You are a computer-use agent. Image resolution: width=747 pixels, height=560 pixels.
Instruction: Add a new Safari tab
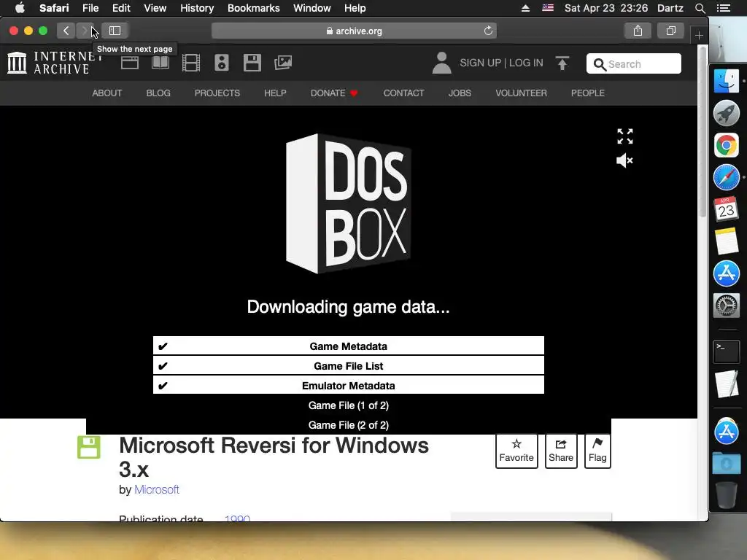pyautogui.click(x=699, y=35)
